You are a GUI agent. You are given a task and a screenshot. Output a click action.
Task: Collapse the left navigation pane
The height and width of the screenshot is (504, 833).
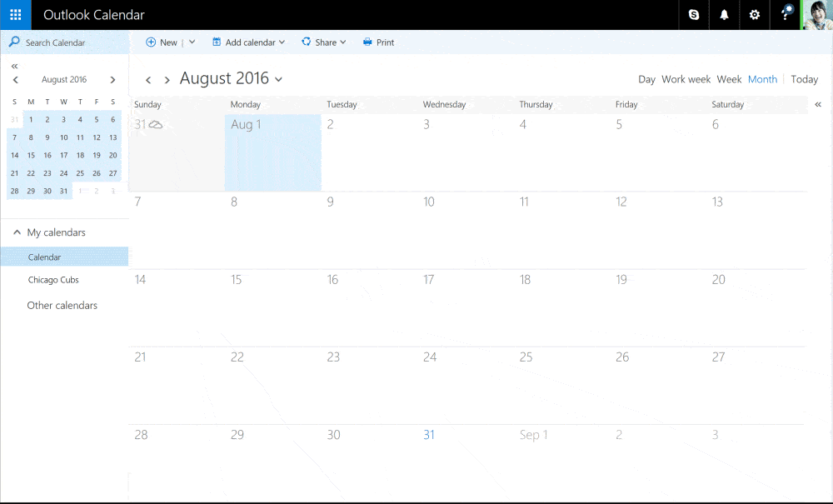14,67
